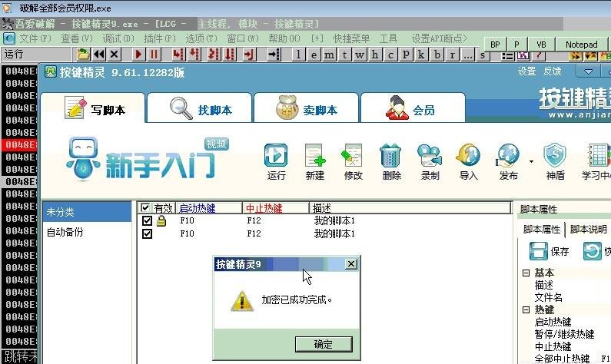Open handles 'h' button
Viewport: 611px width, 364px height.
coord(375,54)
